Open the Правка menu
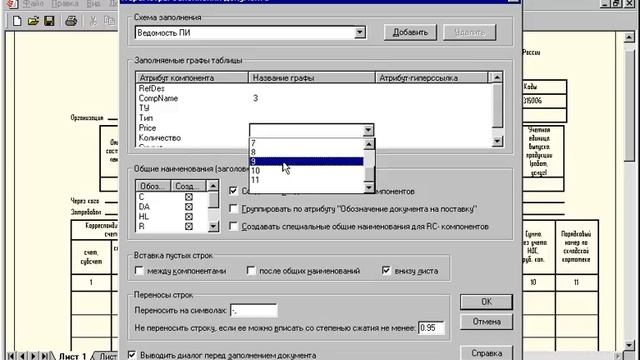This screenshot has width=640, height=360. [x=65, y=4]
